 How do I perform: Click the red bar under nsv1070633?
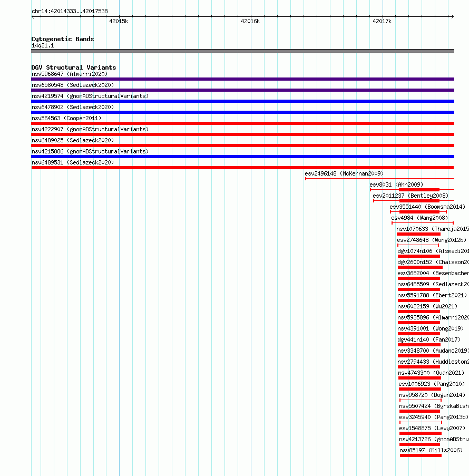[x=418, y=234]
